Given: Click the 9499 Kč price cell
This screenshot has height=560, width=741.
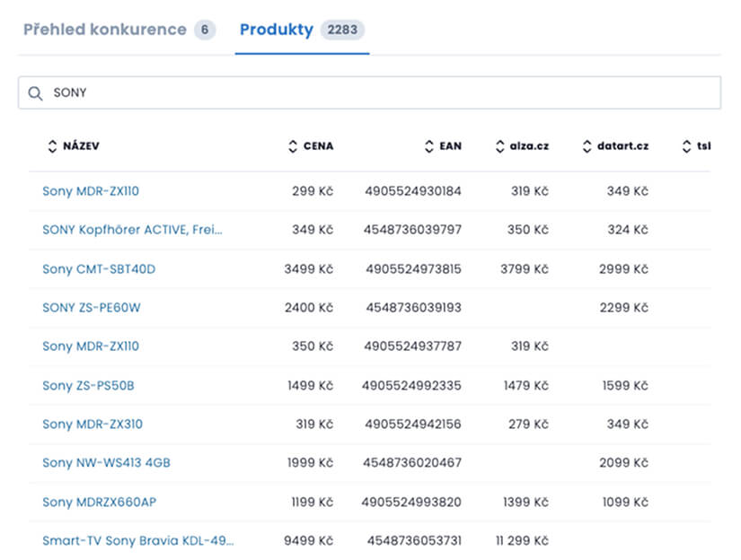Looking at the screenshot, I should (309, 540).
